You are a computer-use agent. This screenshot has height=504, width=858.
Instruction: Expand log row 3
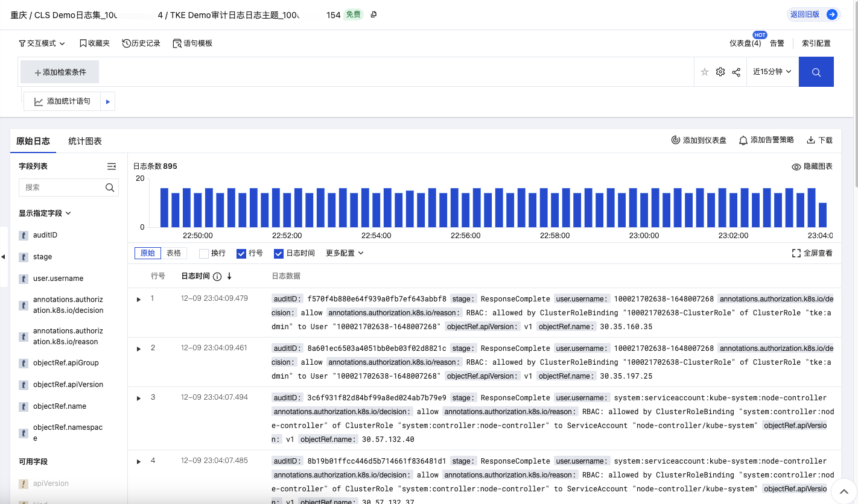[139, 398]
